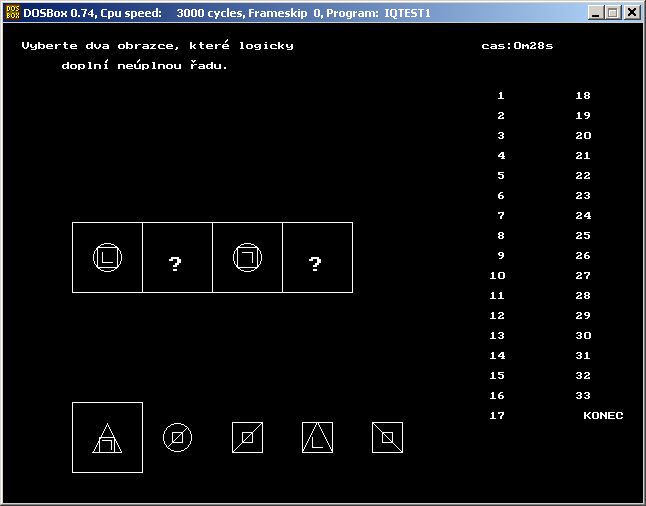Click KONEC to end the test
646x506 pixels.
pyautogui.click(x=603, y=415)
